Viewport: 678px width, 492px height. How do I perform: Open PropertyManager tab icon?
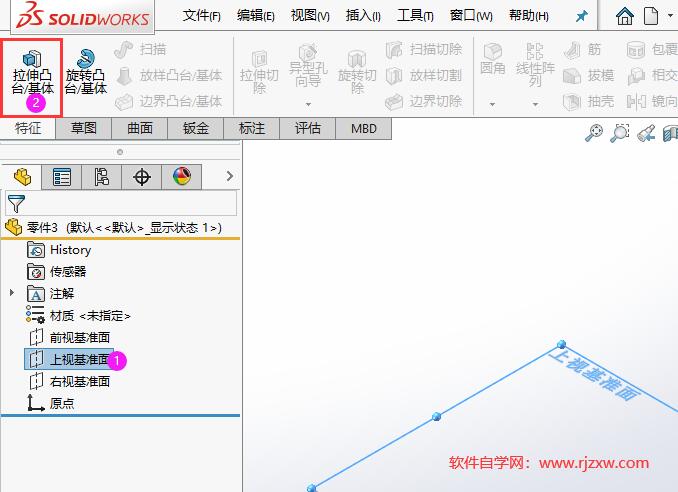pos(61,177)
